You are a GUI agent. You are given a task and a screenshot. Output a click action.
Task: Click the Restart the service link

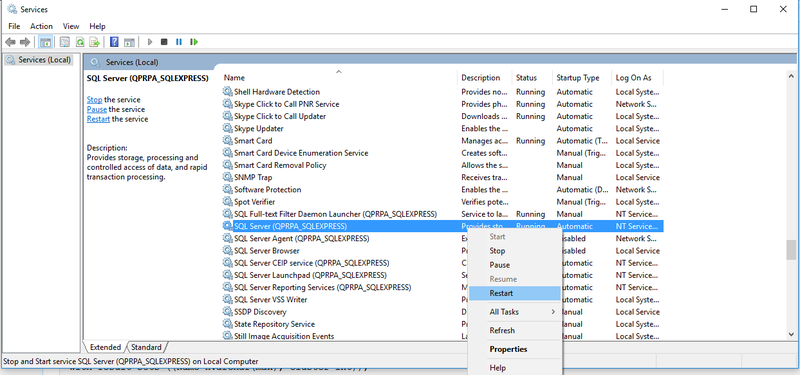pyautogui.click(x=98, y=119)
